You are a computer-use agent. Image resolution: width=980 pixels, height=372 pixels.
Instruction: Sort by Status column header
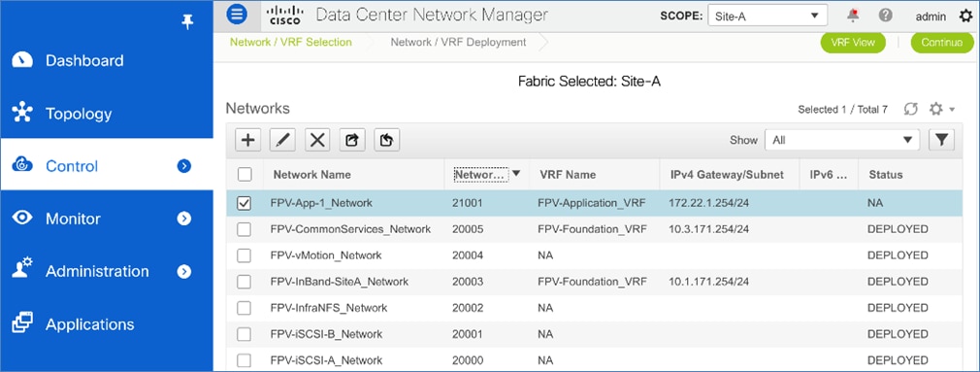pos(886,175)
